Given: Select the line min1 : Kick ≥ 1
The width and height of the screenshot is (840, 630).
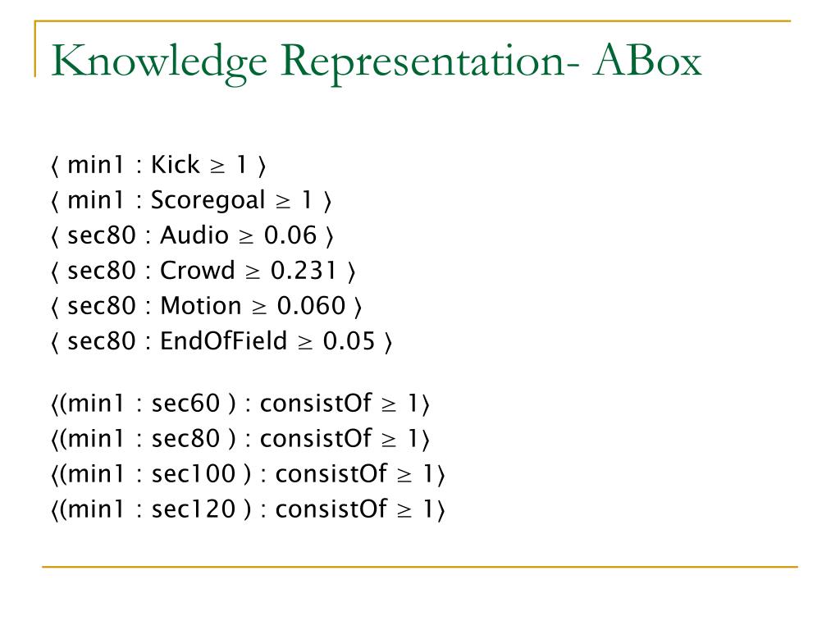Looking at the screenshot, I should (158, 164).
